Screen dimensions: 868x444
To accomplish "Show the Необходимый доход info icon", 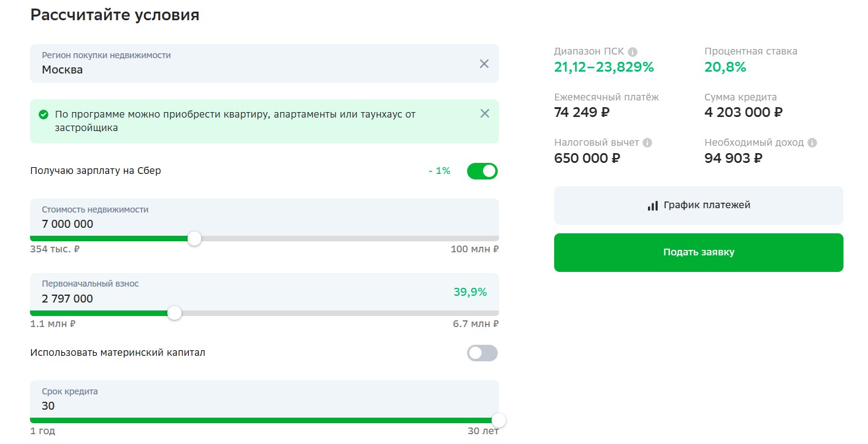I will pyautogui.click(x=812, y=143).
